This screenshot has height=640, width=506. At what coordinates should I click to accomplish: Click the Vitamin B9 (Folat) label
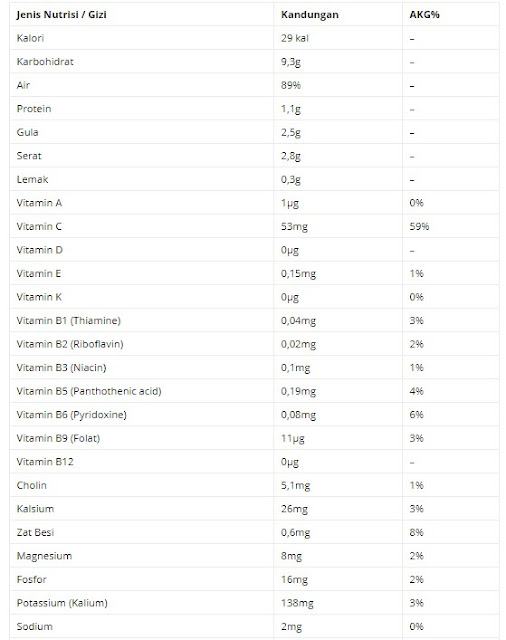58,438
